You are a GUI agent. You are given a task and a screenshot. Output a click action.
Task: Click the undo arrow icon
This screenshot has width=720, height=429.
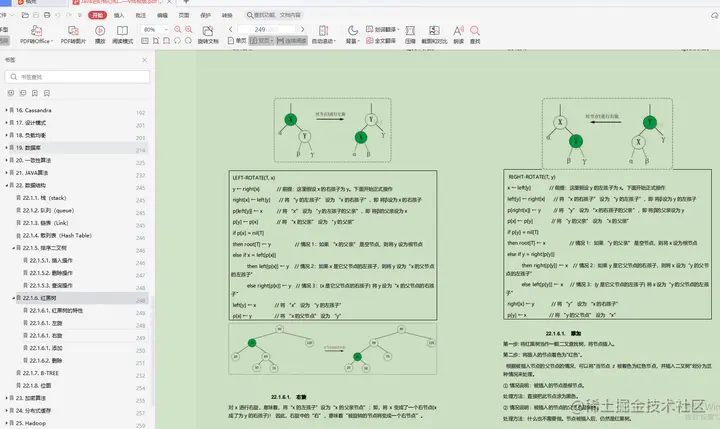[57, 15]
